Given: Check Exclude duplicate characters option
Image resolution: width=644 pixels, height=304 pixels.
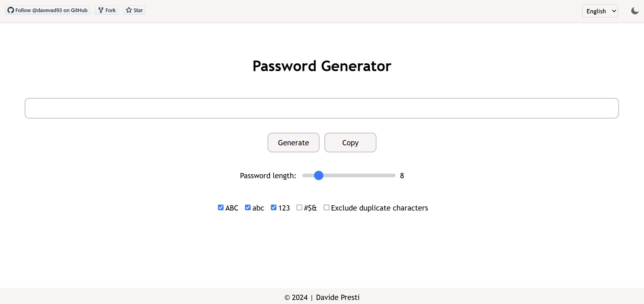Looking at the screenshot, I should coord(327,207).
